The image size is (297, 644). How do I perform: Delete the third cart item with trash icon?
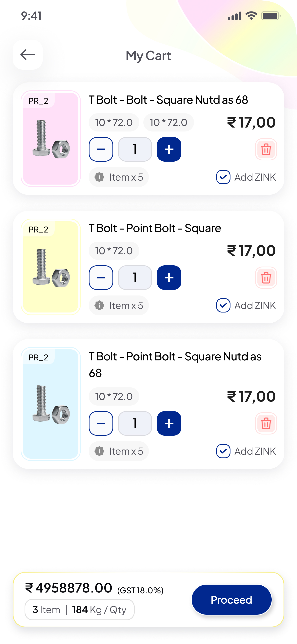pos(266,424)
